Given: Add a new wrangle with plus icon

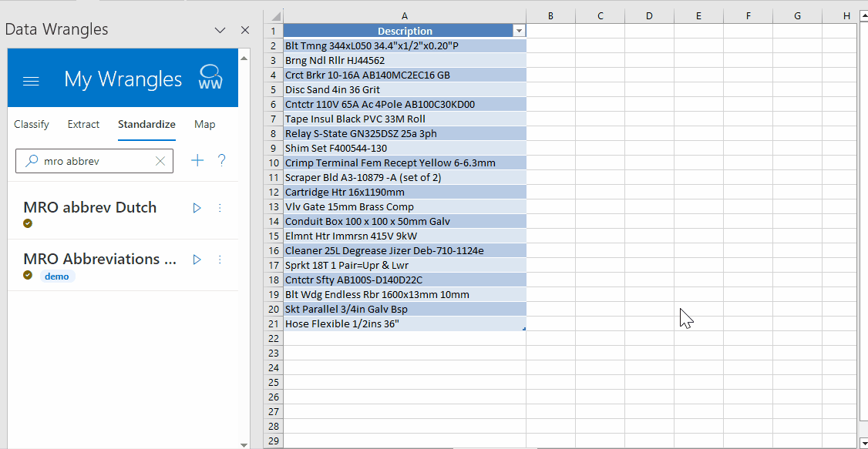Looking at the screenshot, I should tap(197, 160).
